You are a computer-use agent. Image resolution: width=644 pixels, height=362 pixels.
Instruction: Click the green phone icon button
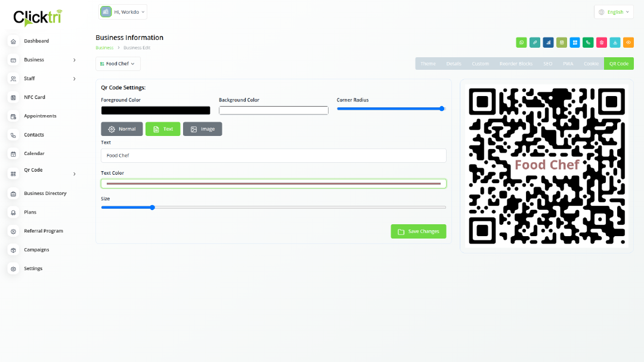tap(588, 42)
